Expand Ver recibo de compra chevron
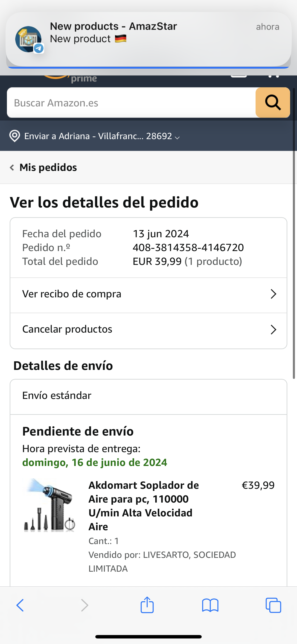This screenshot has width=297, height=644. pyautogui.click(x=273, y=294)
